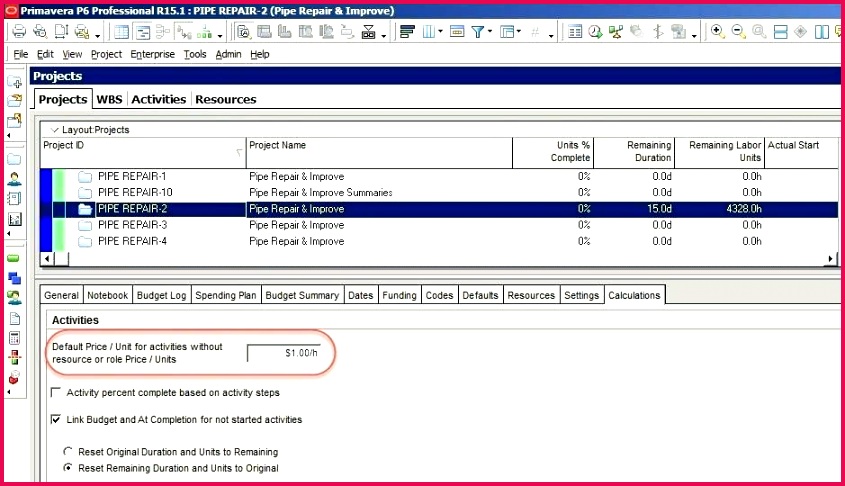
Task: Open the Budget Log tab
Action: 161,295
